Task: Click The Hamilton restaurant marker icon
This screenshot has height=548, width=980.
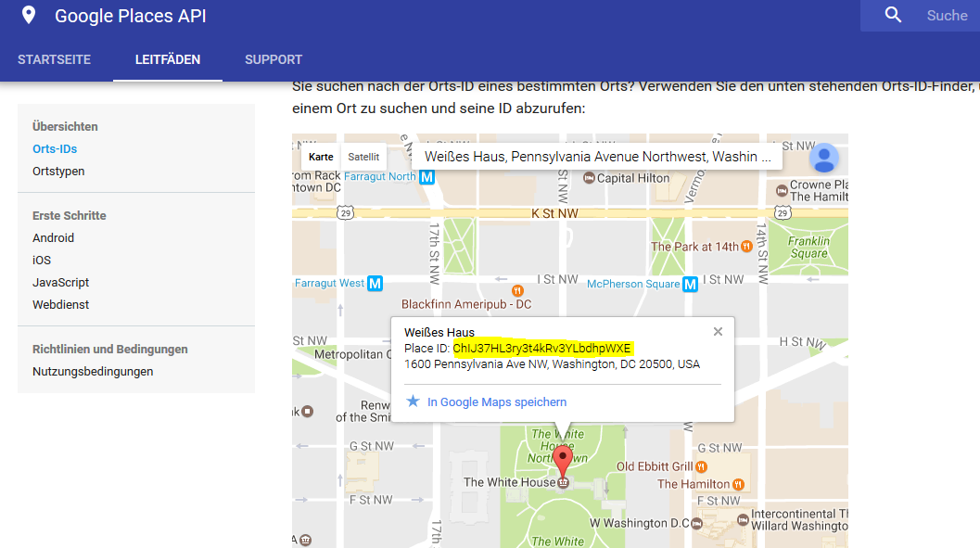Action: (738, 484)
